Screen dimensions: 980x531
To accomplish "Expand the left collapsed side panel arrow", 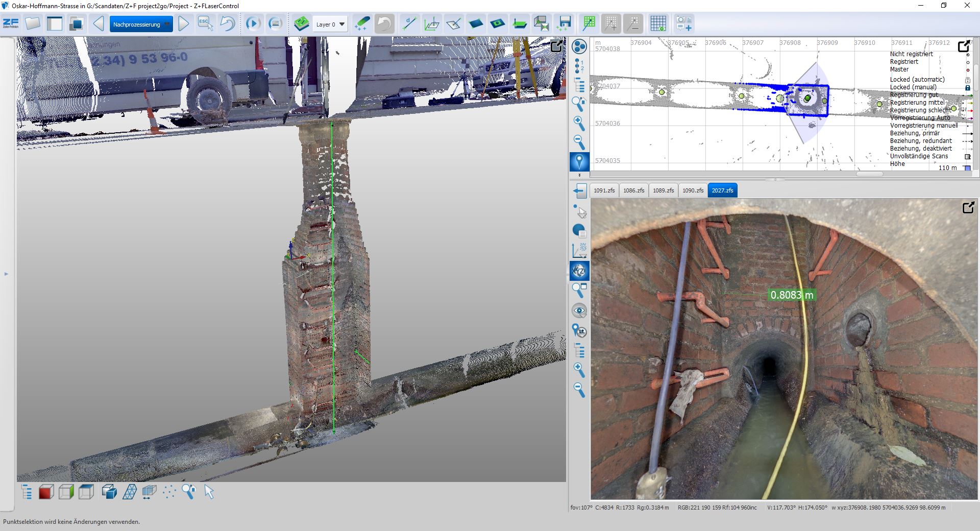I will [x=7, y=274].
